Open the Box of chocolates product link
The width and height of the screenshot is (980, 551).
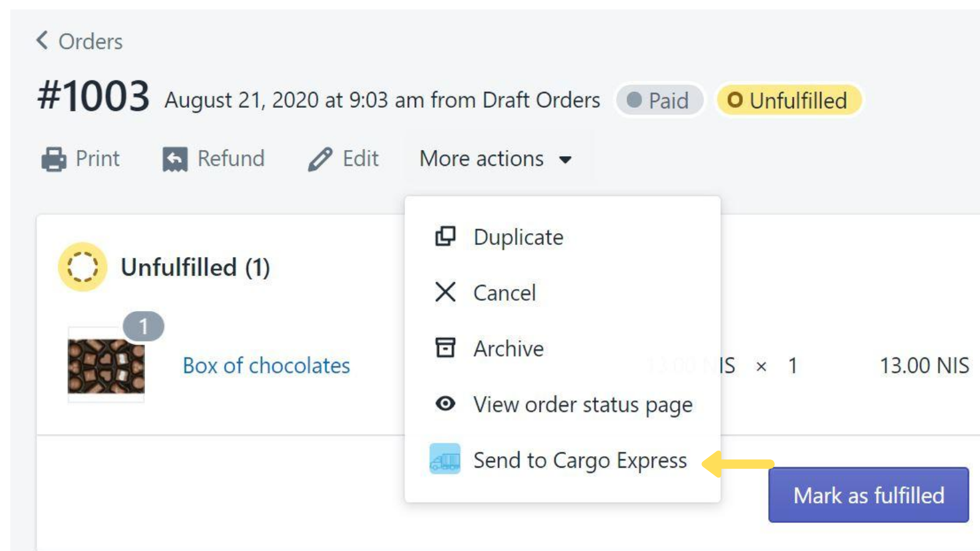(x=266, y=365)
